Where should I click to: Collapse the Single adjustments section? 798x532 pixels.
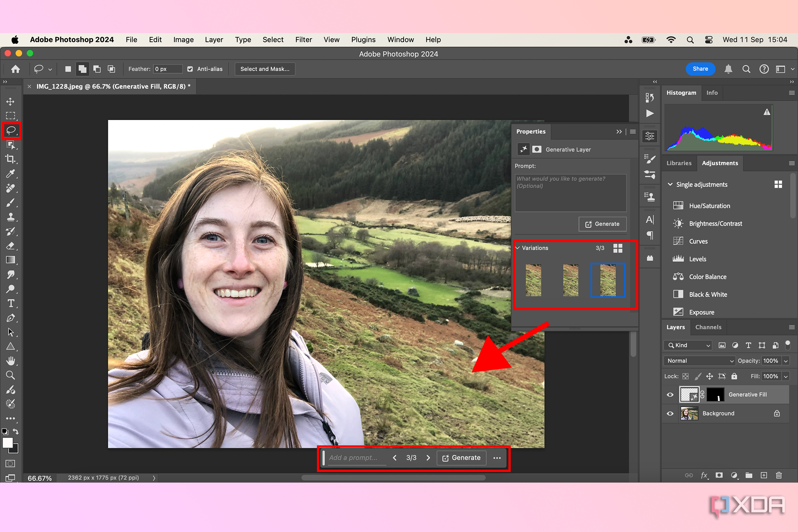pos(670,184)
